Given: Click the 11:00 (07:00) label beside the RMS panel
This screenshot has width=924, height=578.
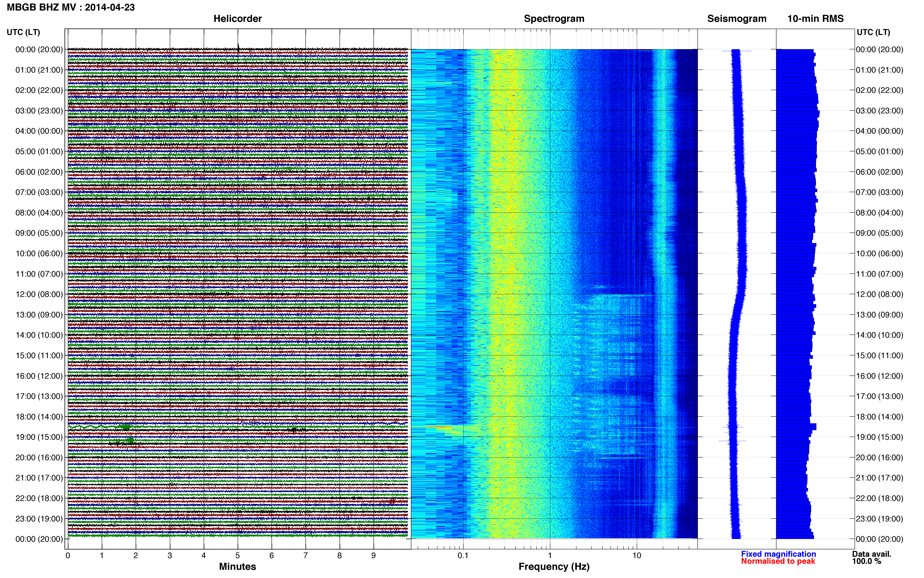Looking at the screenshot, I should (879, 274).
